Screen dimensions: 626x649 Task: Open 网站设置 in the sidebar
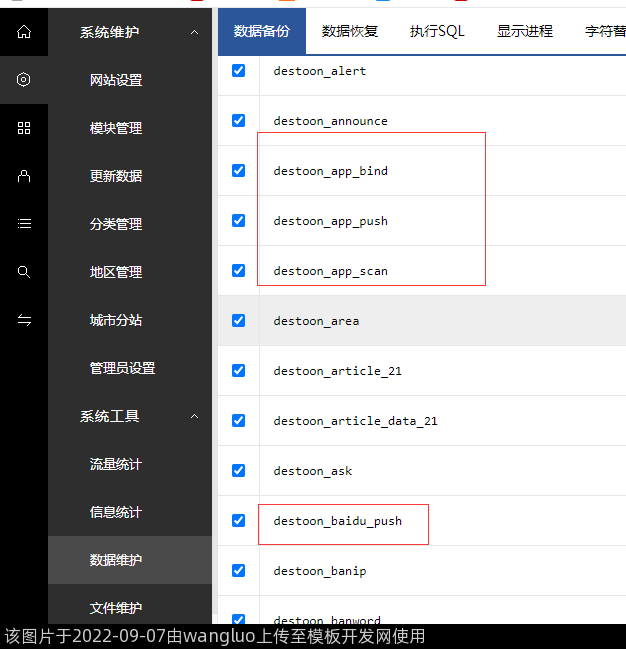(116, 80)
